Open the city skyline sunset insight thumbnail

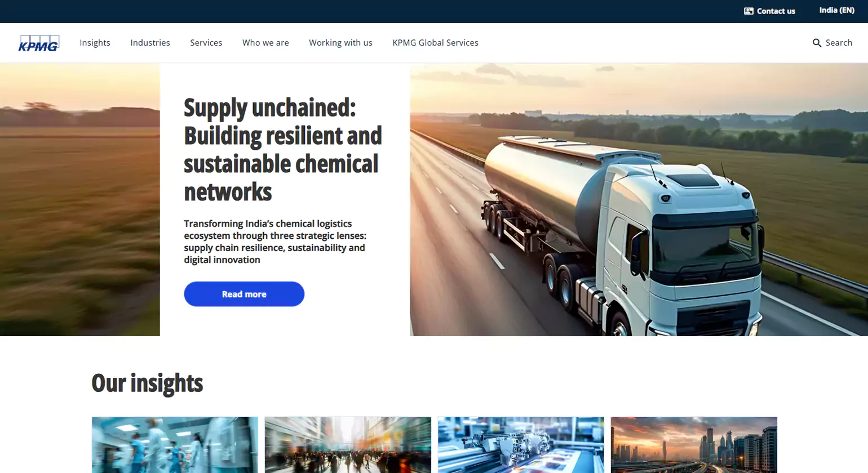point(694,445)
